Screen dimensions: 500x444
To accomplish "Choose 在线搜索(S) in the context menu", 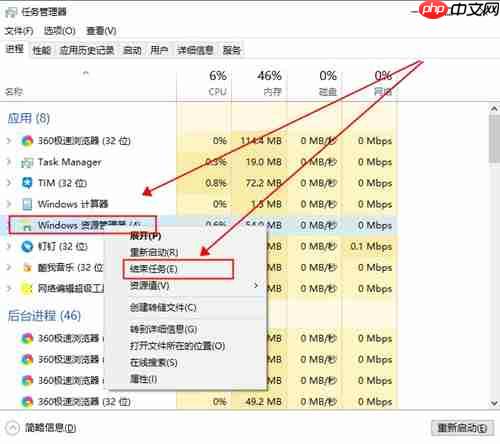I will click(x=154, y=363).
